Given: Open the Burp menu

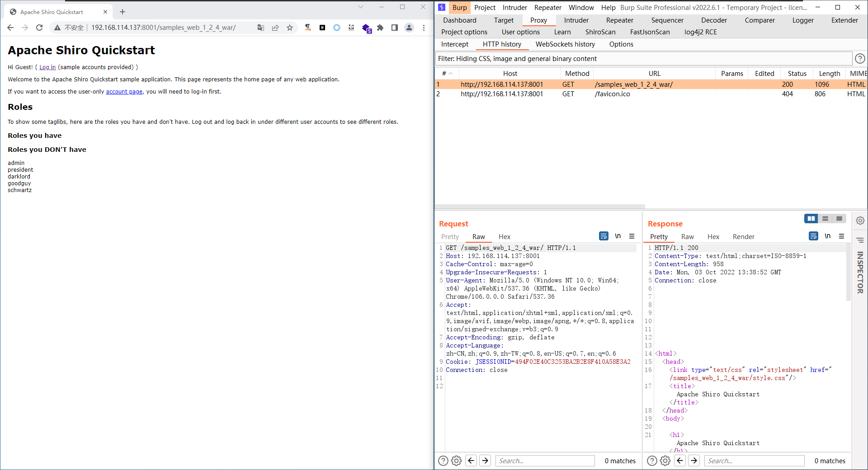Looking at the screenshot, I should [x=459, y=7].
